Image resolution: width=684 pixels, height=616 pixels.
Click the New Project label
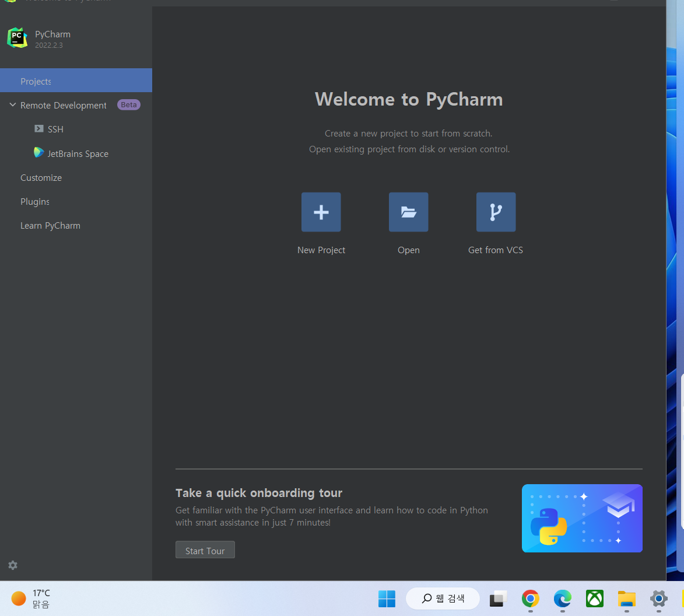(x=321, y=250)
